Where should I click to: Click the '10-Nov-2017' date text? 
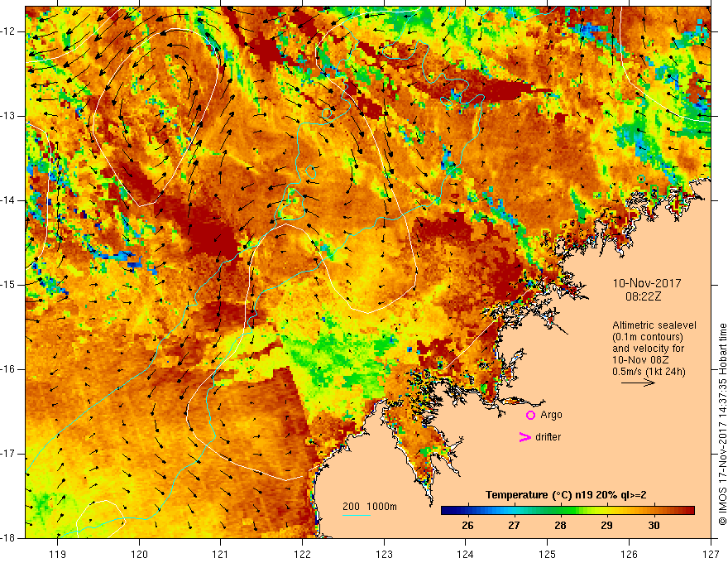point(647,283)
